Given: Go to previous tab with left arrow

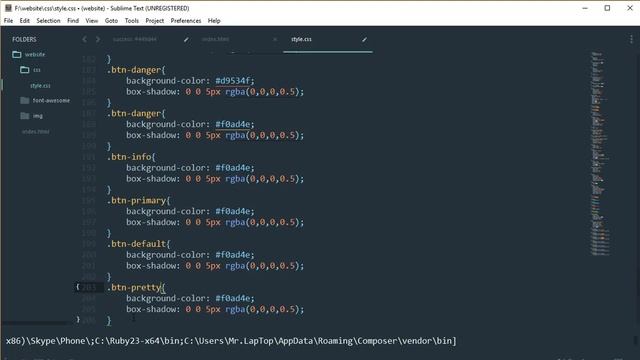Looking at the screenshot, I should [x=84, y=39].
